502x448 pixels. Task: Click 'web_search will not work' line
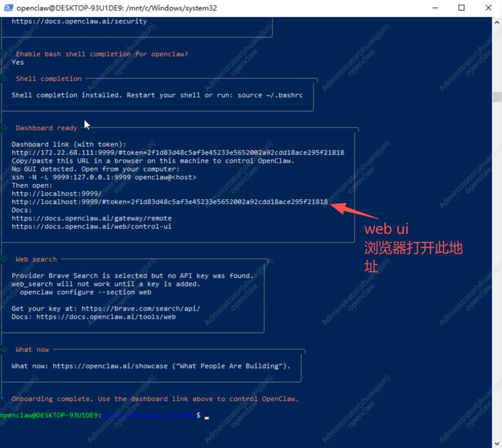coord(106,284)
